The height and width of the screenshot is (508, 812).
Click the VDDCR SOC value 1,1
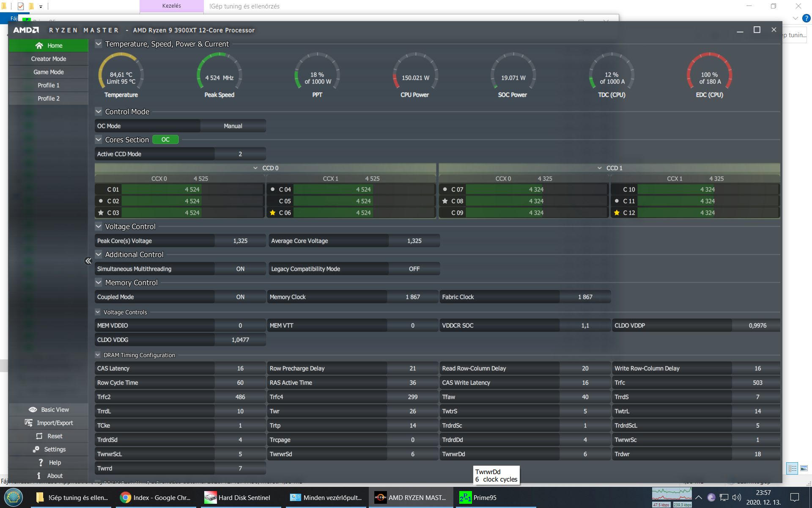[x=585, y=325]
